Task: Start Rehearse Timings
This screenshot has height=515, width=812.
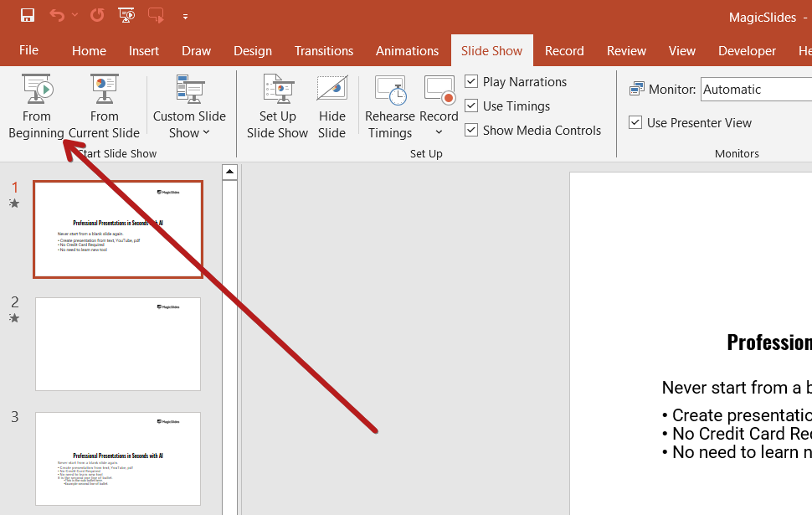Action: coord(390,106)
